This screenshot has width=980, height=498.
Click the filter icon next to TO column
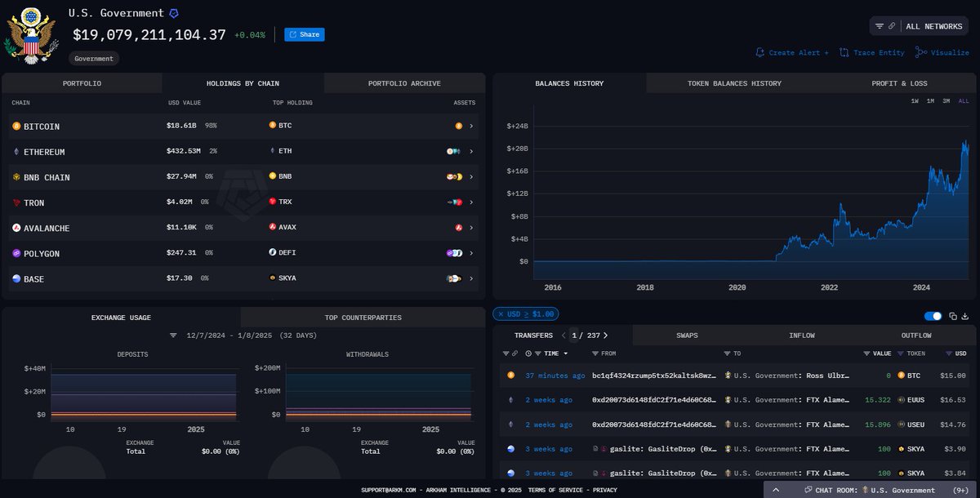coord(727,353)
